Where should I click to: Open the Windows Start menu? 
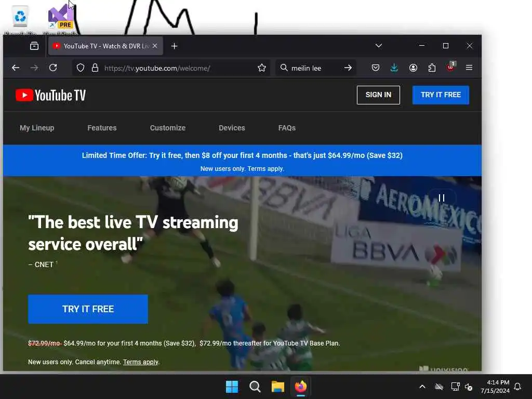232,387
